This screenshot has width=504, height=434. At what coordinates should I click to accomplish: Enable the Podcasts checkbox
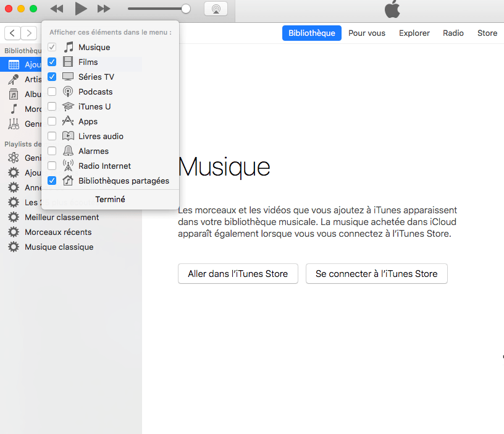tap(52, 91)
